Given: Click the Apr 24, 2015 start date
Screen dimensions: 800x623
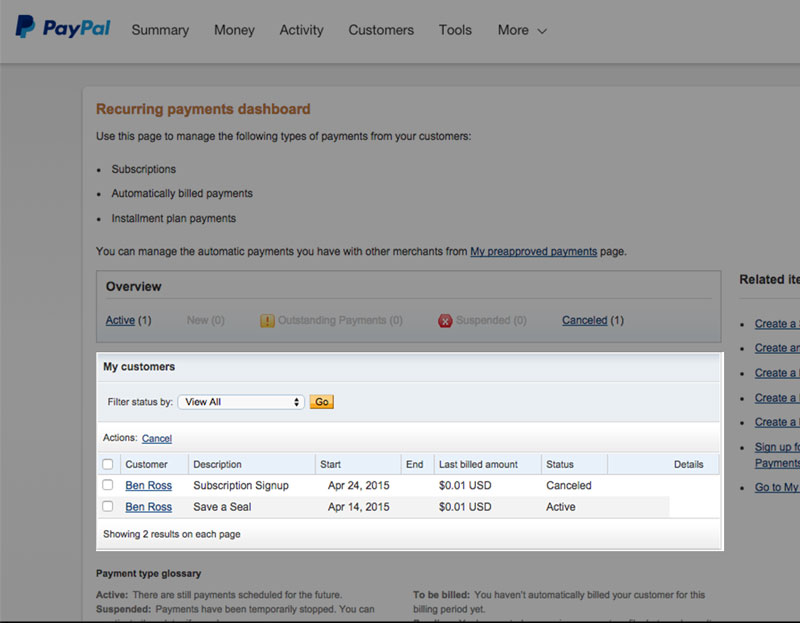Looking at the screenshot, I should (359, 485).
